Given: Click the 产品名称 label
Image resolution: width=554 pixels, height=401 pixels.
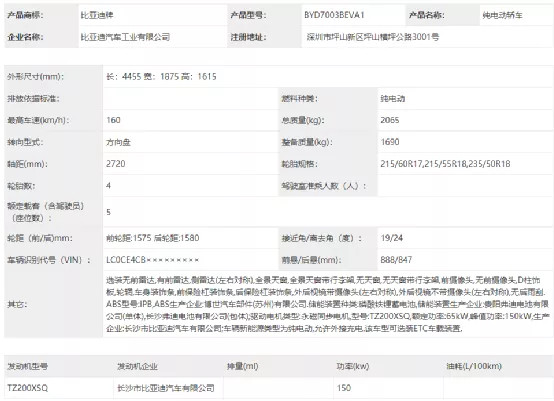Looking at the screenshot, I should pos(426,15).
